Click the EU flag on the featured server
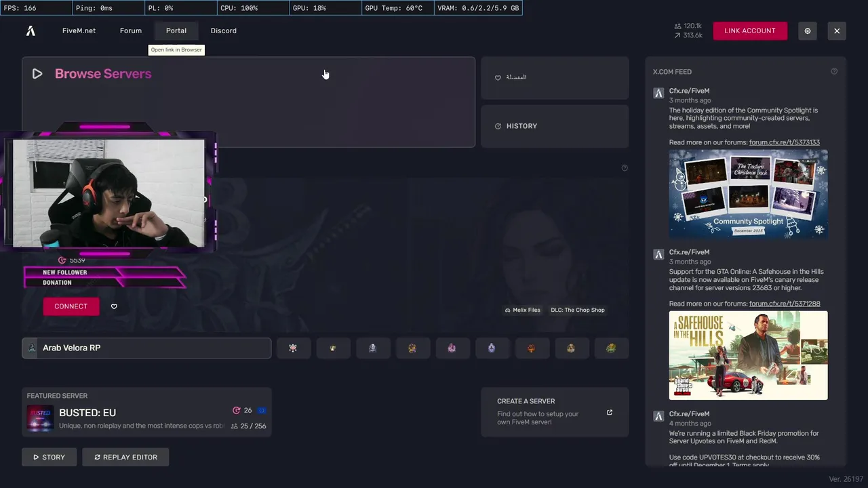 point(262,410)
